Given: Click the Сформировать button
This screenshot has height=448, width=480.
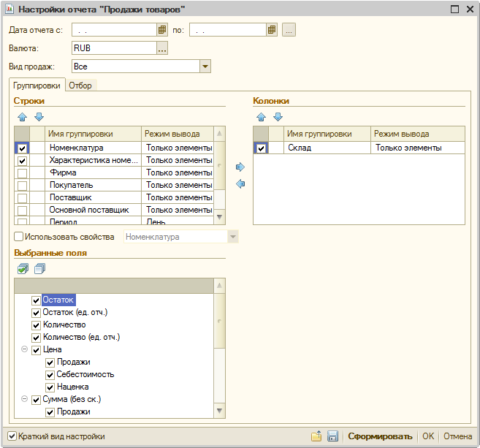Looking at the screenshot, I should click(380, 436).
